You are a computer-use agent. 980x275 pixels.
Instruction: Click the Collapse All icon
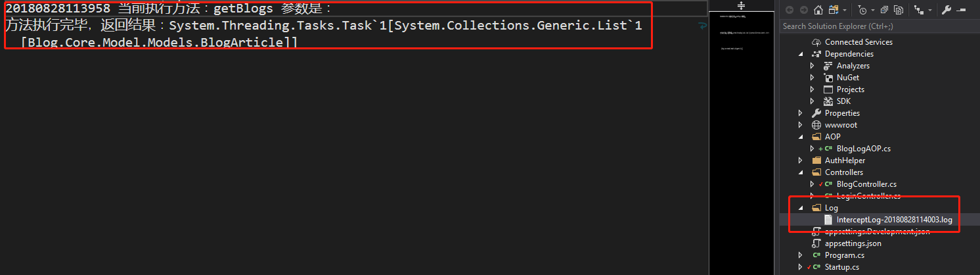coord(884,10)
